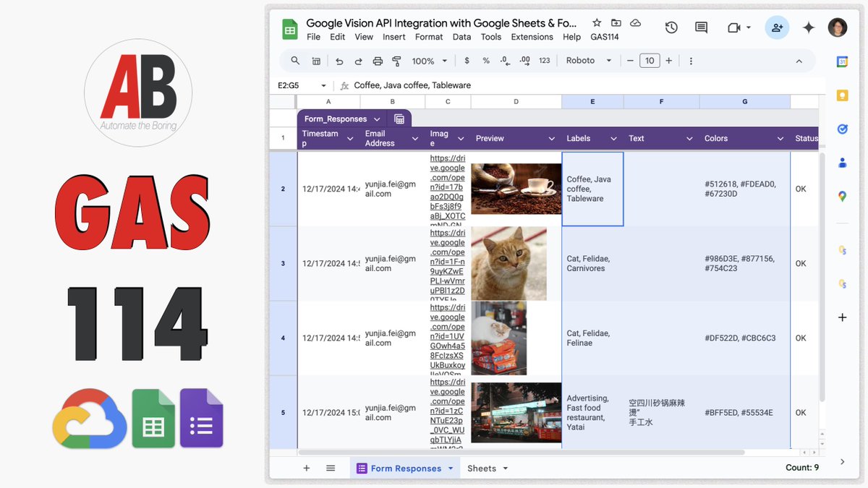Click the formula bar content
This screenshot has width=868, height=488.
click(x=412, y=85)
